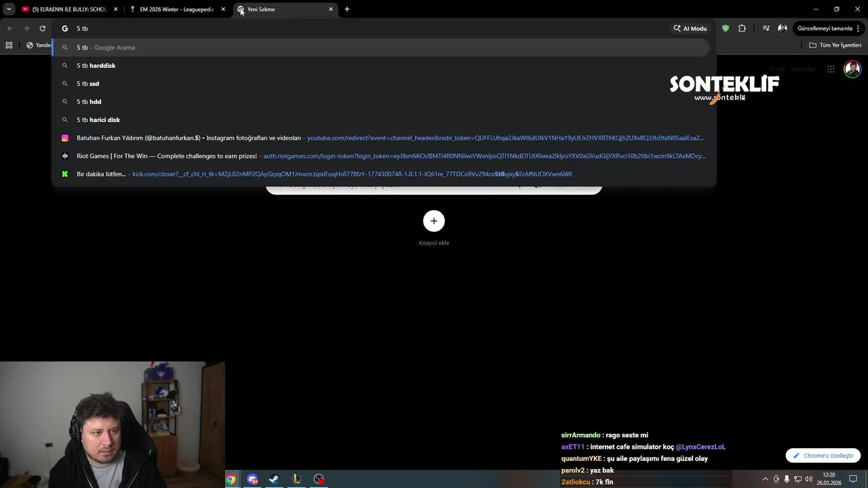Open the tab search dropdown chevron
Image resolution: width=868 pixels, height=488 pixels.
[9, 9]
